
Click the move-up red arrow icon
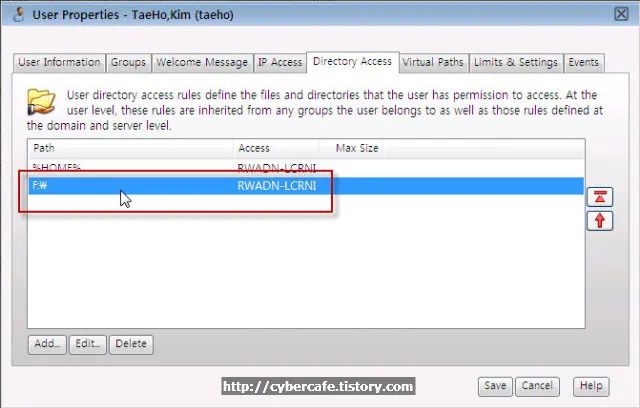tap(600, 220)
